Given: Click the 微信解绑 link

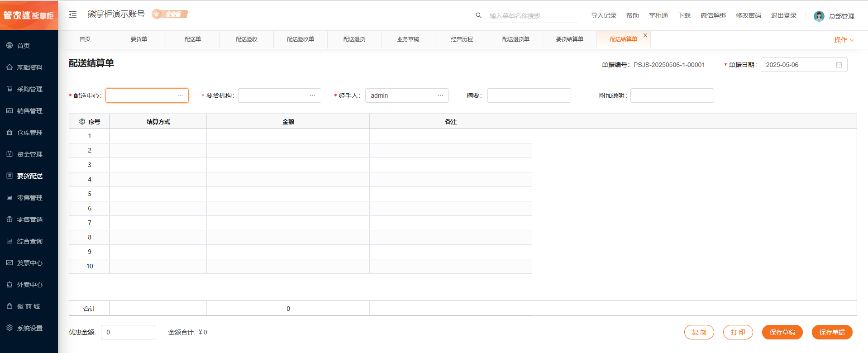Looking at the screenshot, I should pyautogui.click(x=713, y=15).
